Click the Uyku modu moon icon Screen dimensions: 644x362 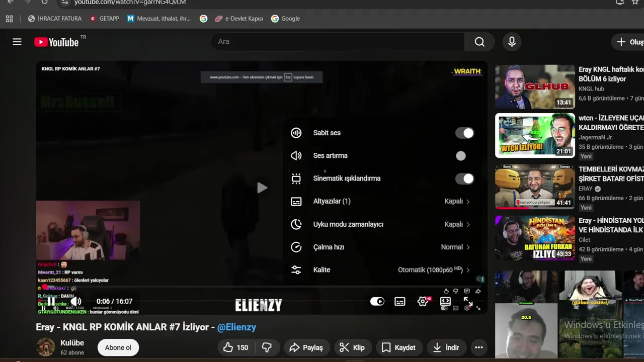296,224
